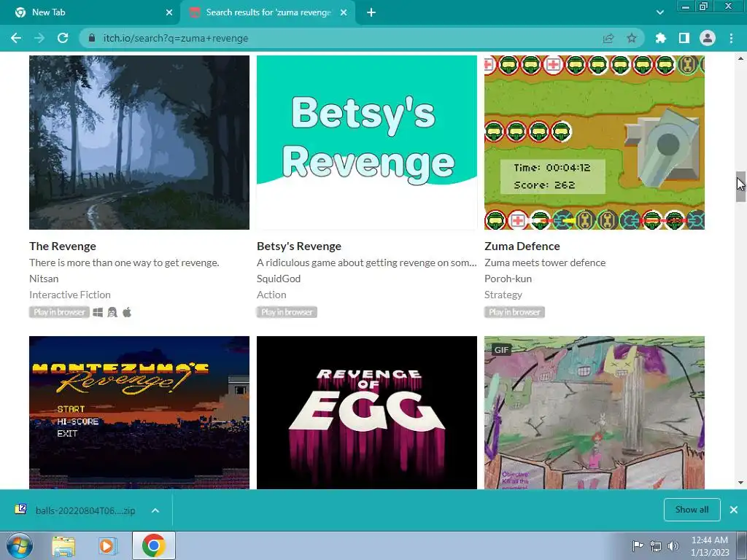Viewport: 747px width, 560px height.
Task: Click the Betsy's Revenge title link
Action: coord(298,246)
